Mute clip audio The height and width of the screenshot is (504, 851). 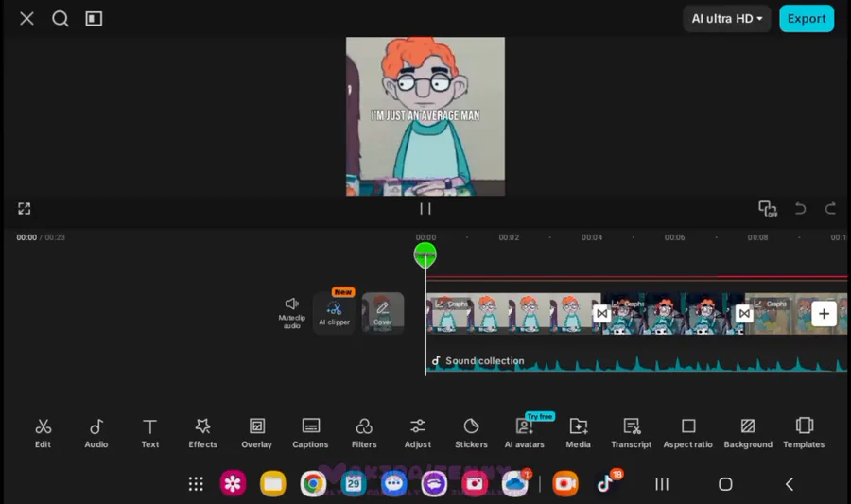292,313
